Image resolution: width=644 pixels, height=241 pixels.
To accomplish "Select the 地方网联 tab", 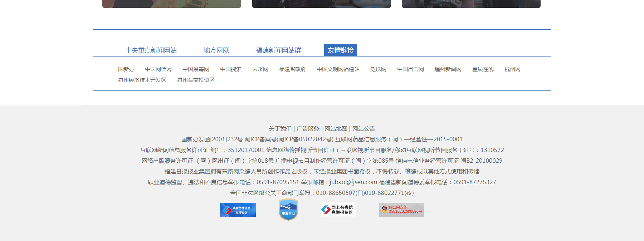I will point(216,50).
